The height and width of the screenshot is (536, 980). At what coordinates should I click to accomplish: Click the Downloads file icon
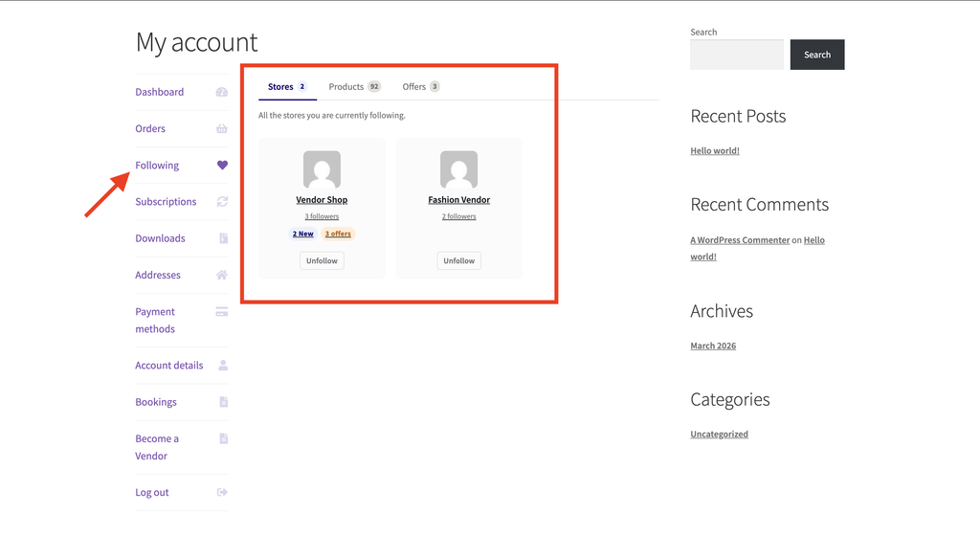224,238
